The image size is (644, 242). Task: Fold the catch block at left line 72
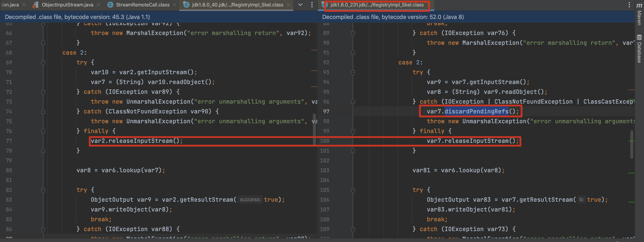click(43, 92)
